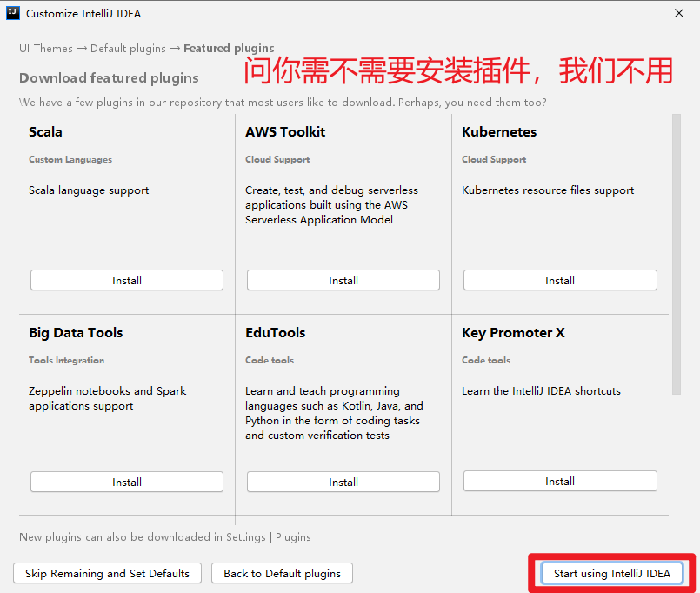The width and height of the screenshot is (700, 593).
Task: Click Cloud Support label under AWS Toolkit
Action: point(277,159)
